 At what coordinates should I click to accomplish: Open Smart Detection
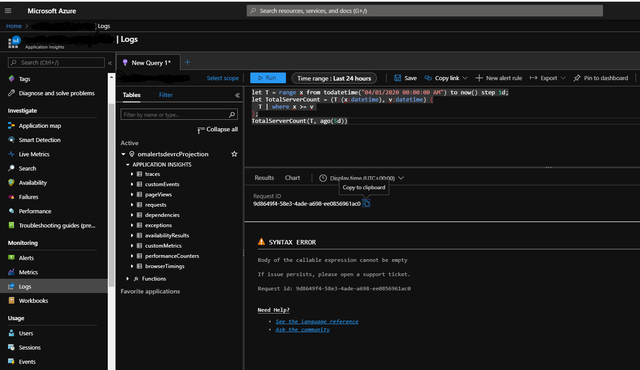(39, 140)
